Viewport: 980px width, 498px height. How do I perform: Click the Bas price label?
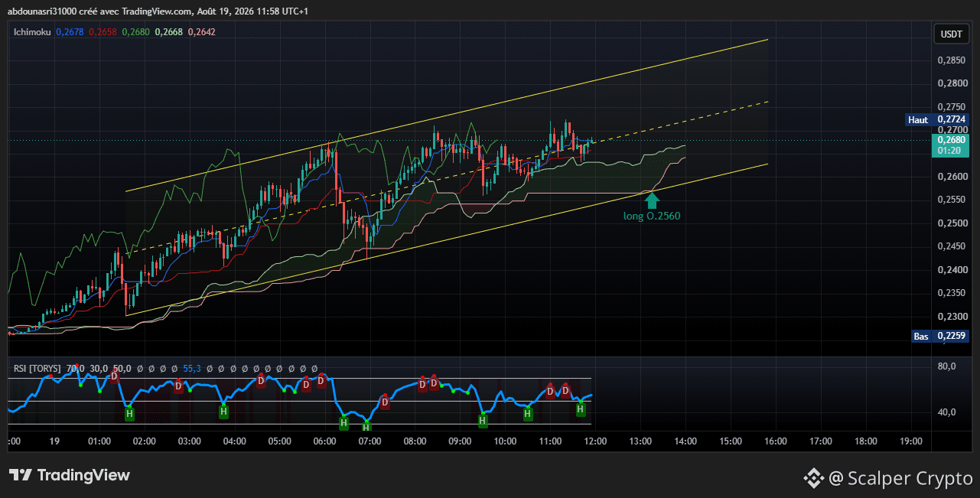(x=921, y=336)
